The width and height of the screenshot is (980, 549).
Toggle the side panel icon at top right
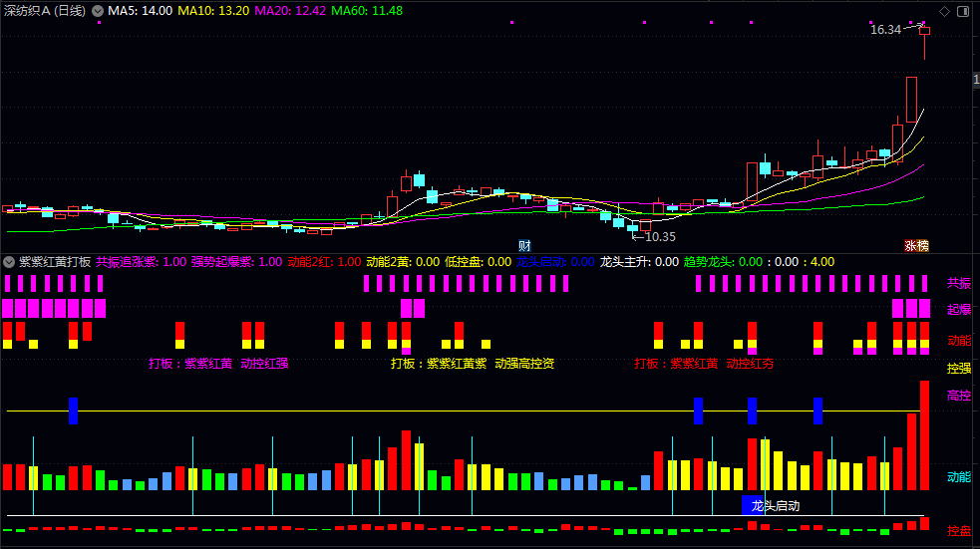tap(963, 11)
